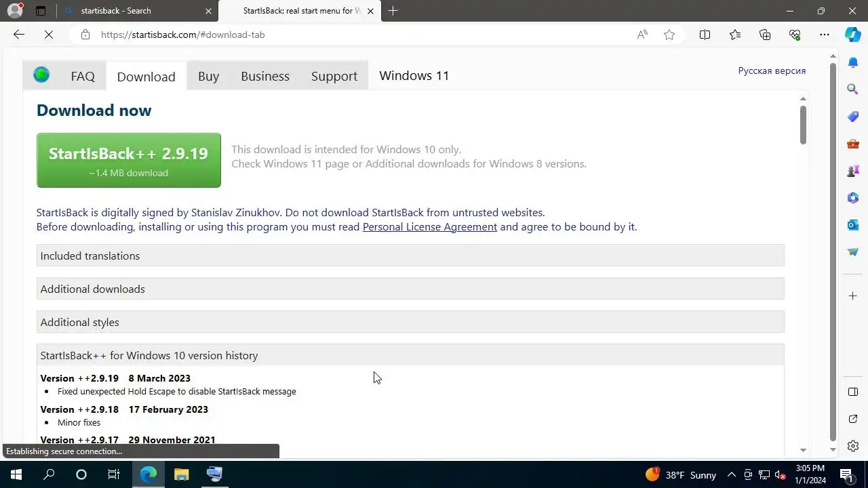Open the Business tab

click(x=265, y=76)
